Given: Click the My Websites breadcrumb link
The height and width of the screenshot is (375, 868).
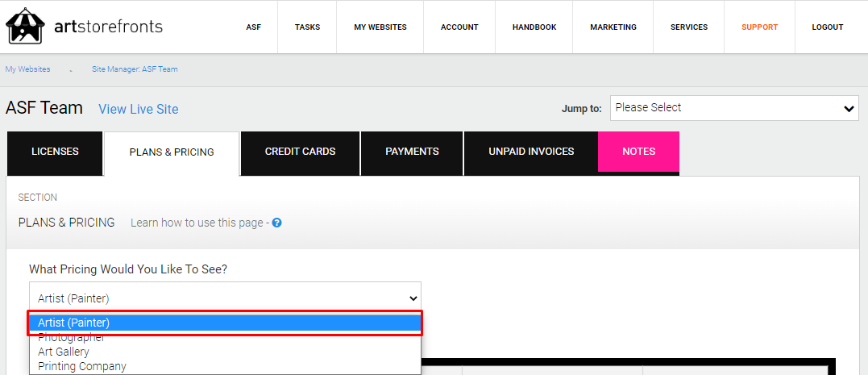Looking at the screenshot, I should click(27, 69).
